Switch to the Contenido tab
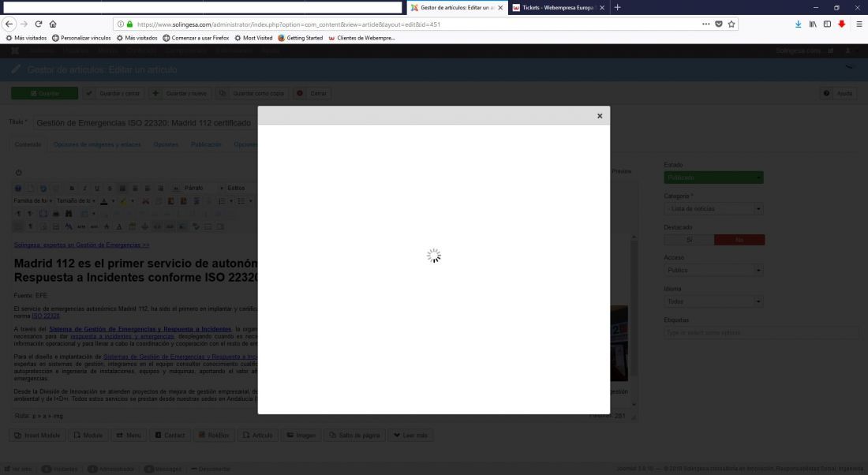Viewport: 868px width, 475px height. (x=28, y=144)
